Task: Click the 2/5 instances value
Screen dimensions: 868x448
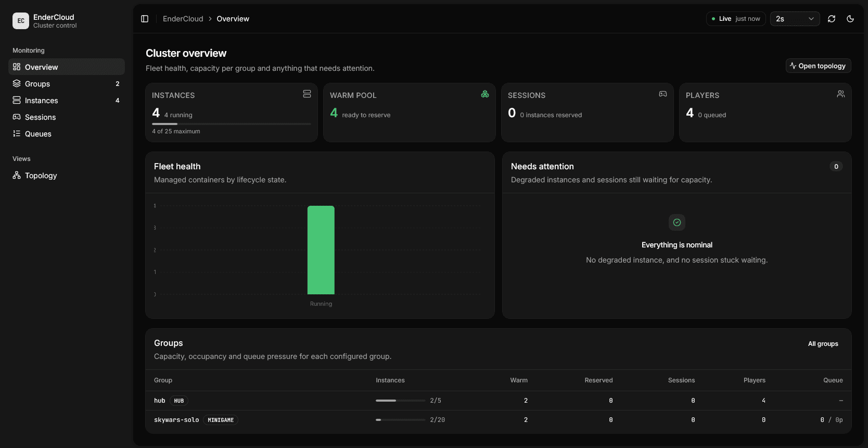Action: (x=436, y=401)
